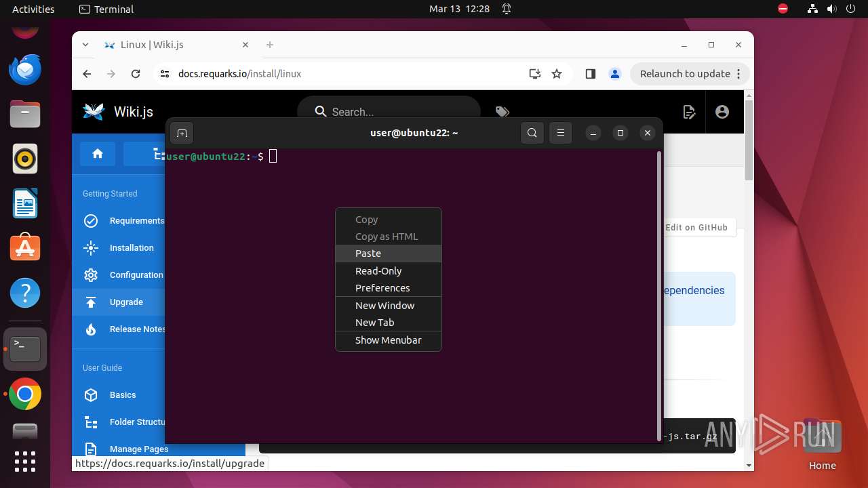Image resolution: width=868 pixels, height=488 pixels.
Task: Reload the Chrome page
Action: 136,74
